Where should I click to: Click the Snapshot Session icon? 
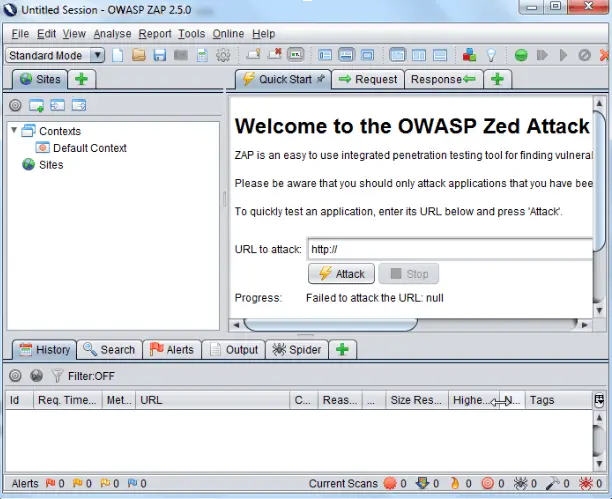[x=181, y=55]
